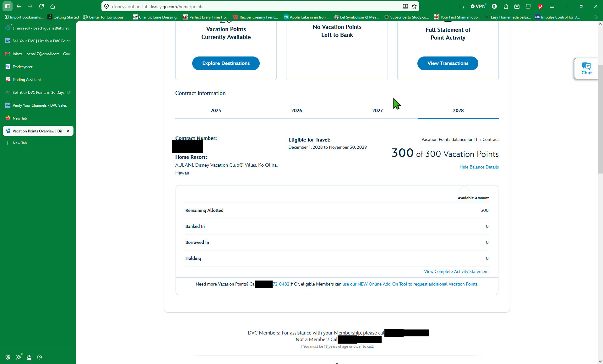Screen dimensions: 603x364
Task: Open the NEW Online Add-On Tool link
Action: point(410,284)
